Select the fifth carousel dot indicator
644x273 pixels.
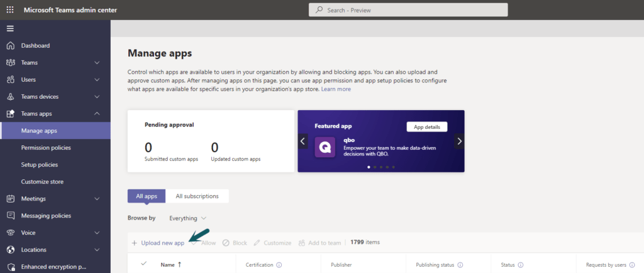coord(394,167)
